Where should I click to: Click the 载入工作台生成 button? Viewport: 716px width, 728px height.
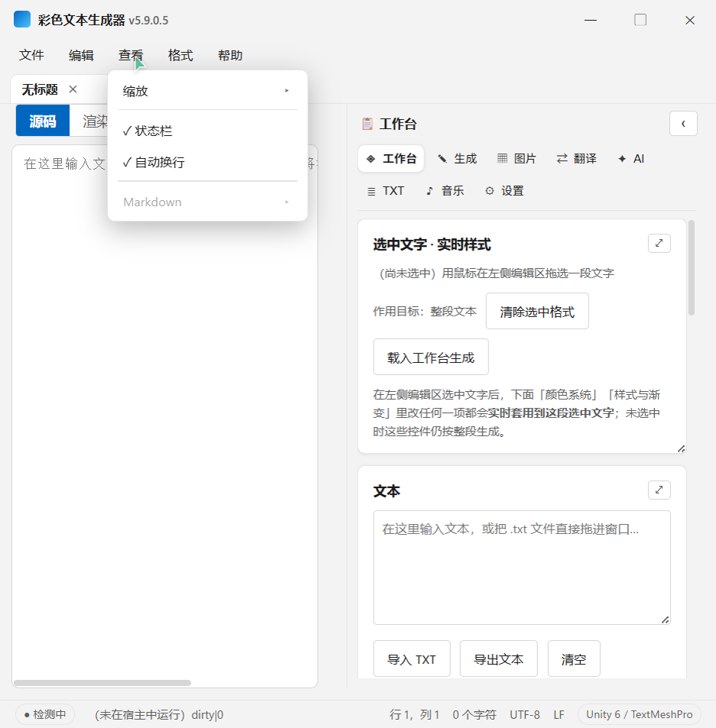(431, 357)
